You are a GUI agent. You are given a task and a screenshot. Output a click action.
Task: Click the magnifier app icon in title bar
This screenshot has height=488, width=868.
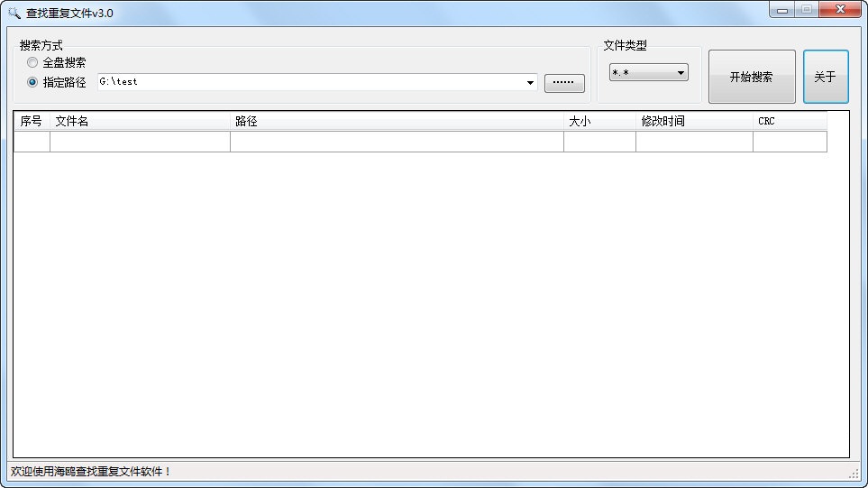pos(14,13)
